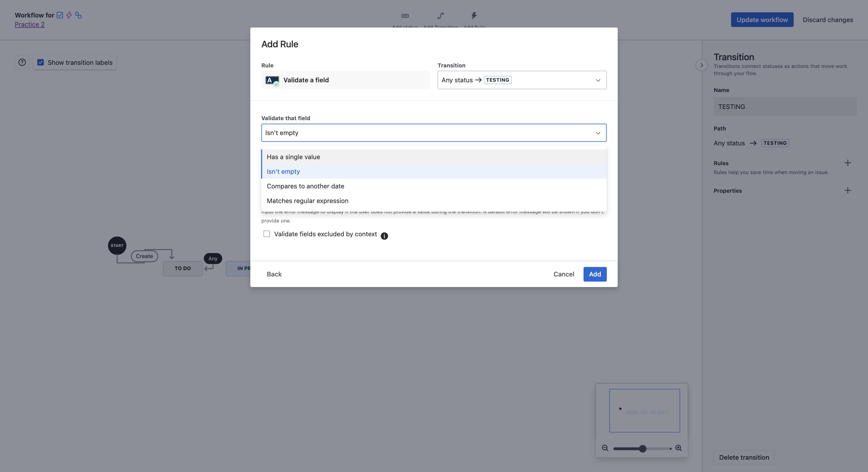Click the Validate that field dropdown
This screenshot has width=868, height=472.
434,133
